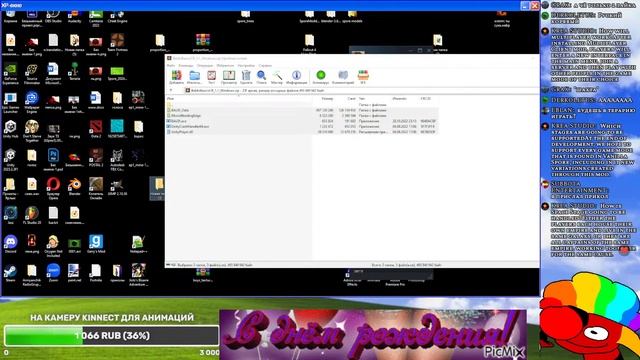Select the MonoBleedingEdge folder row
The height and width of the screenshot is (360, 640).
(x=302, y=116)
